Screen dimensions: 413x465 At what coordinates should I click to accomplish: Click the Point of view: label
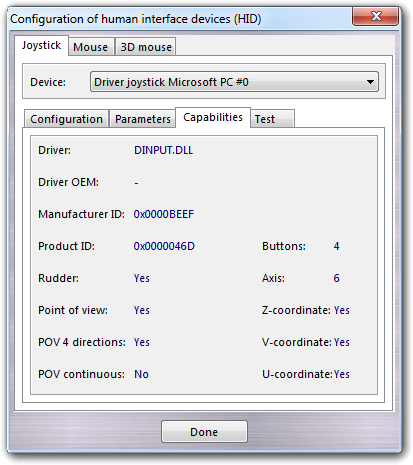point(73,310)
